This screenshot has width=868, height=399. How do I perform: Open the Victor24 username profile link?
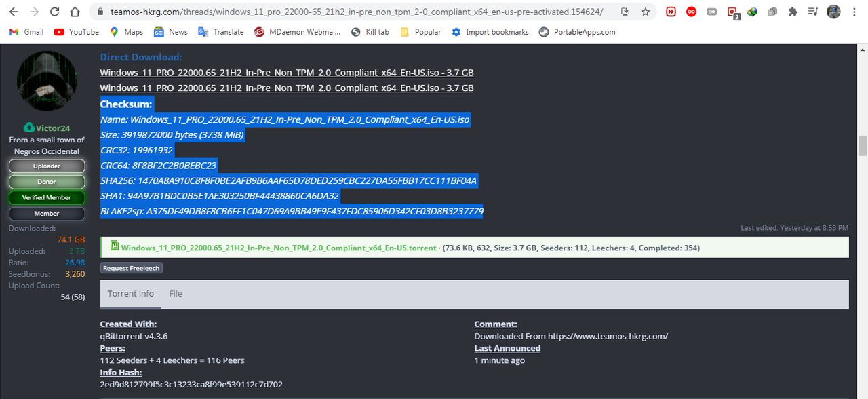pos(52,128)
